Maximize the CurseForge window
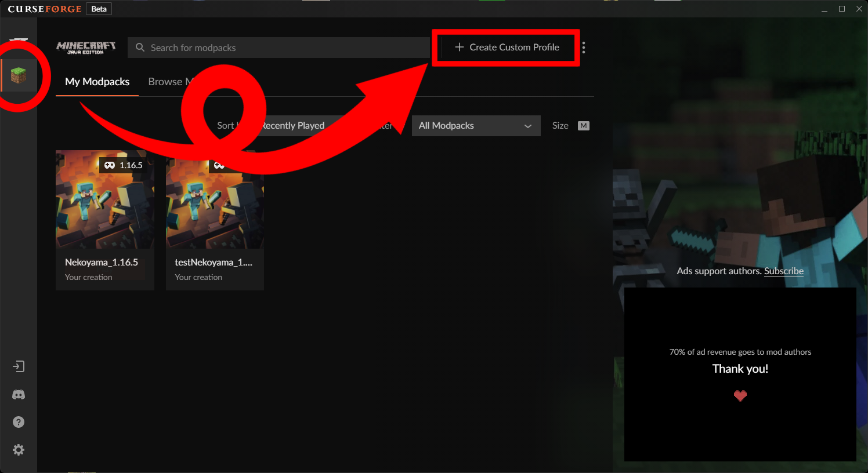The width and height of the screenshot is (868, 473). tap(842, 9)
